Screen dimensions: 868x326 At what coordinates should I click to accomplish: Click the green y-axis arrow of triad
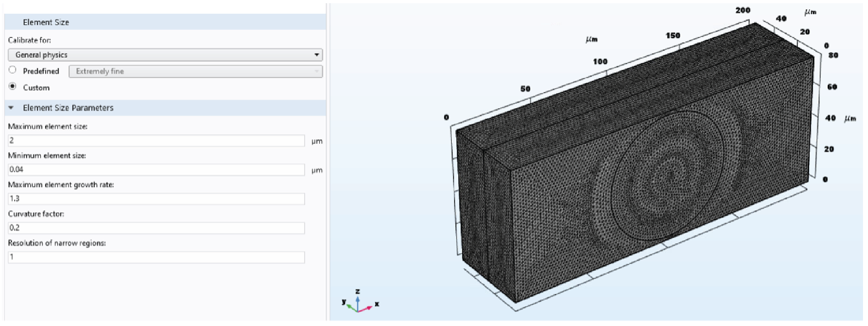click(x=351, y=306)
